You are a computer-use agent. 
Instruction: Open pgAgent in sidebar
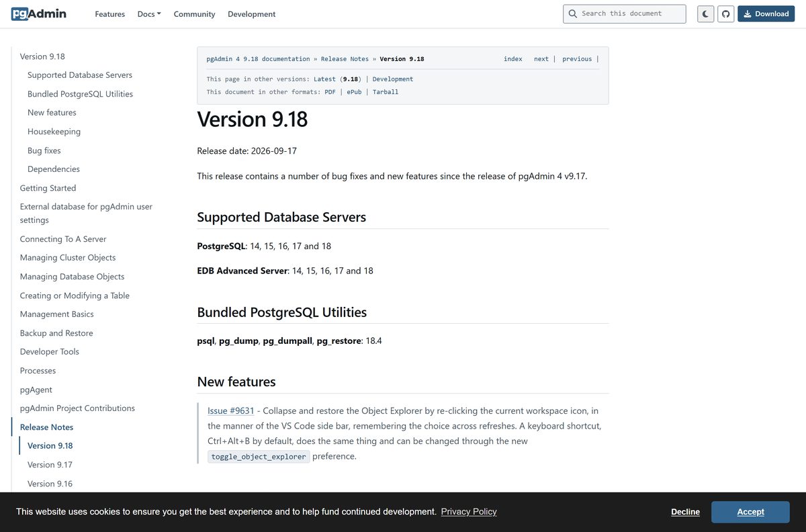(36, 390)
